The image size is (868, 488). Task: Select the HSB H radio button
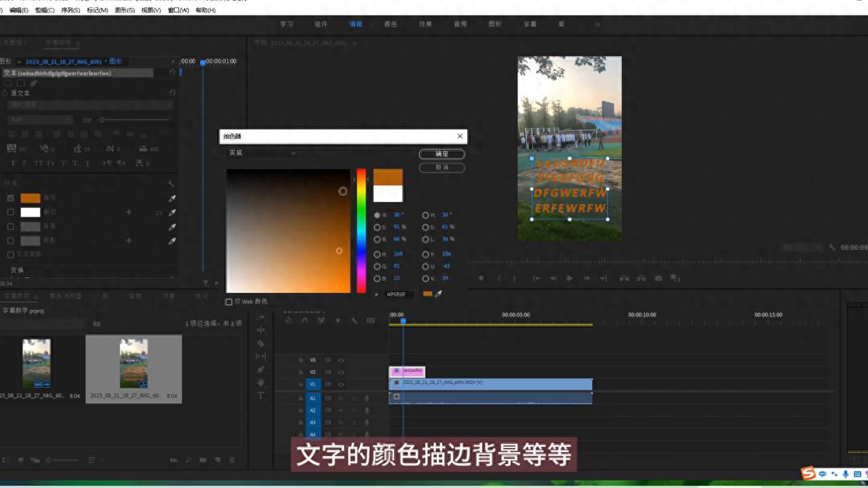(377, 215)
